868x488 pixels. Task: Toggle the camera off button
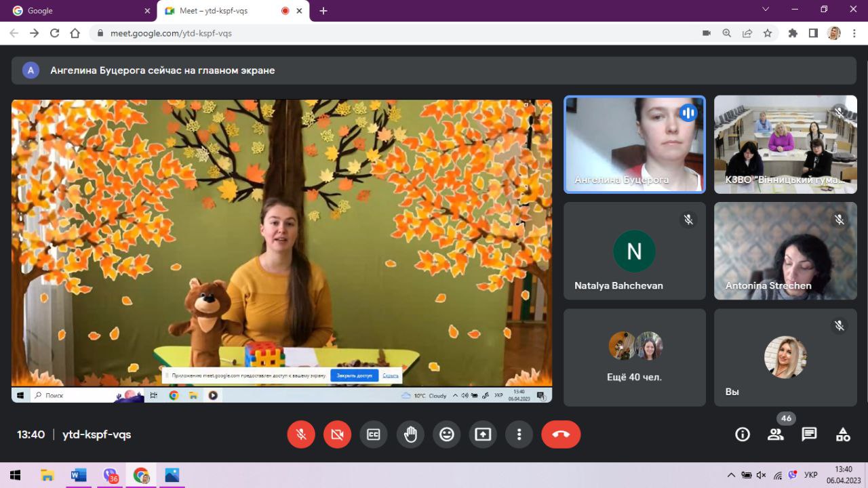pos(337,434)
